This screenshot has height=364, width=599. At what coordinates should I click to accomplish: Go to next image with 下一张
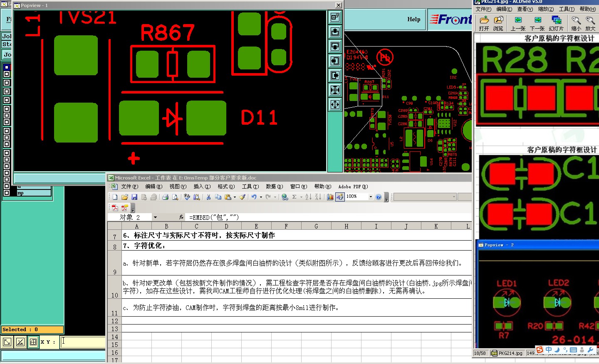[537, 23]
